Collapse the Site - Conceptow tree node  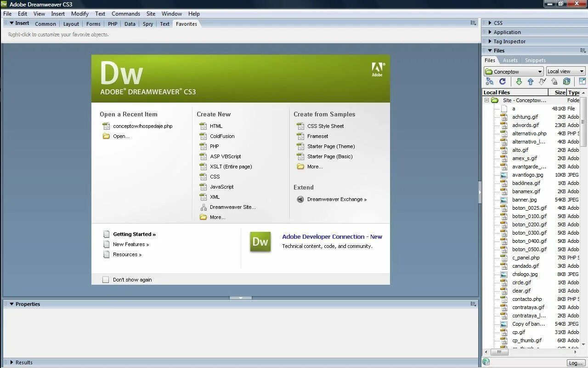pyautogui.click(x=486, y=100)
